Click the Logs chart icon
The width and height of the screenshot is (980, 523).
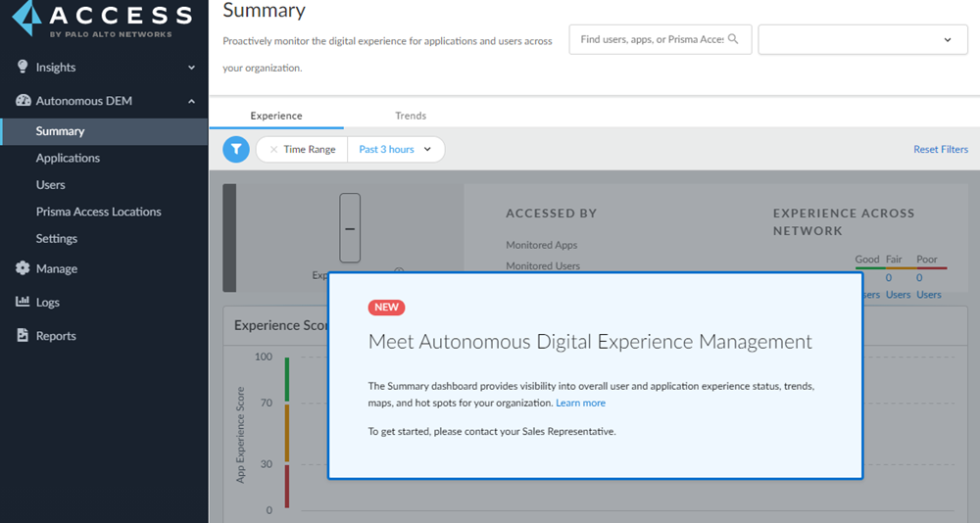pyautogui.click(x=24, y=303)
